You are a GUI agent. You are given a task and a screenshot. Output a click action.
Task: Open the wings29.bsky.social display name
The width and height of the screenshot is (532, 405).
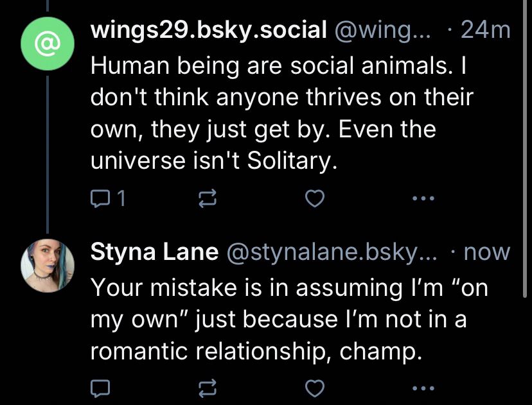point(209,31)
